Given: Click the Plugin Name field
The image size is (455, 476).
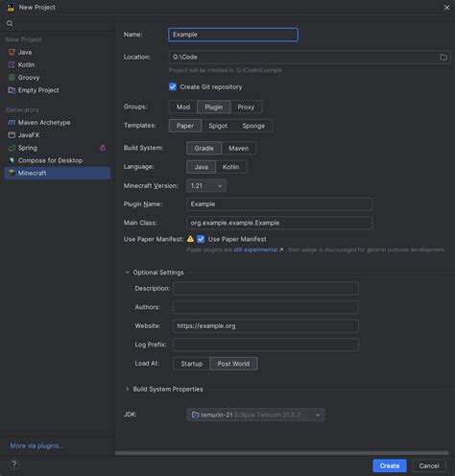Looking at the screenshot, I should coord(279,204).
